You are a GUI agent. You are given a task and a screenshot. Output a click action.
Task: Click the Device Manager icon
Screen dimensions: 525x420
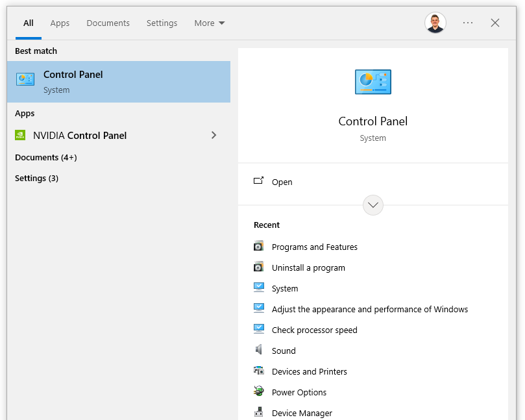(x=259, y=413)
